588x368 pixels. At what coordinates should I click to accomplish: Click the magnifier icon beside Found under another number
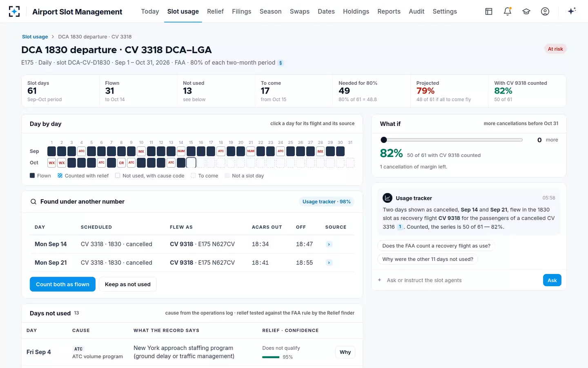[x=33, y=202]
